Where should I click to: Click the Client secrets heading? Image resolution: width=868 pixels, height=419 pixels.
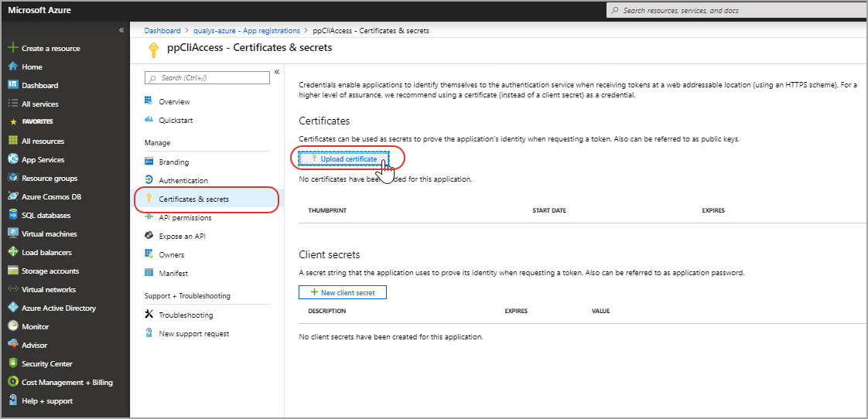(x=330, y=254)
